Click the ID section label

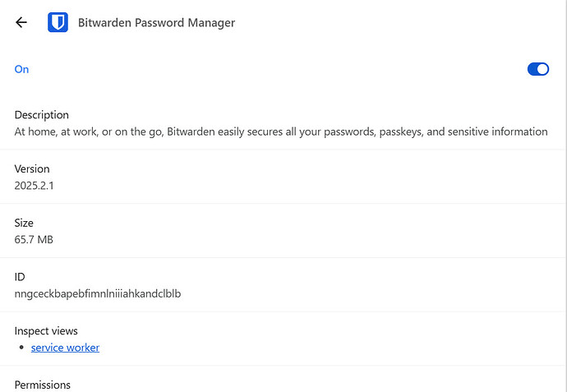[x=20, y=277]
